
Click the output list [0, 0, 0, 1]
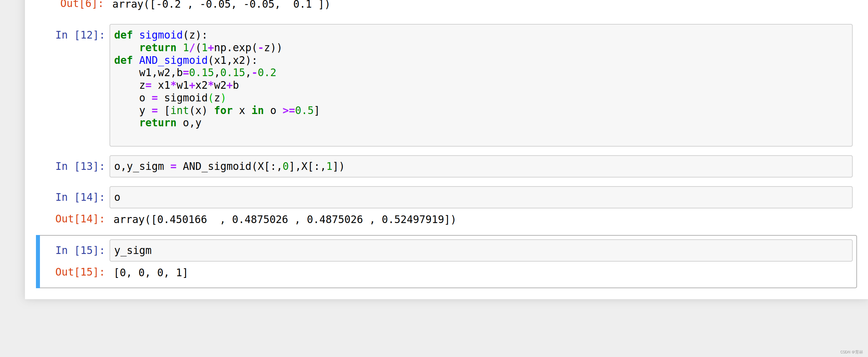151,273
